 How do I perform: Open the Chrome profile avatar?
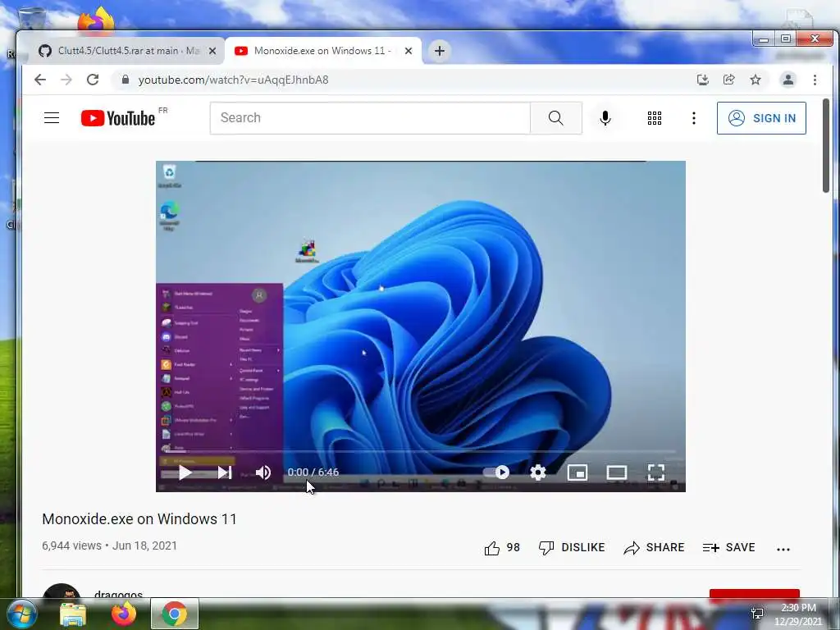tap(788, 80)
